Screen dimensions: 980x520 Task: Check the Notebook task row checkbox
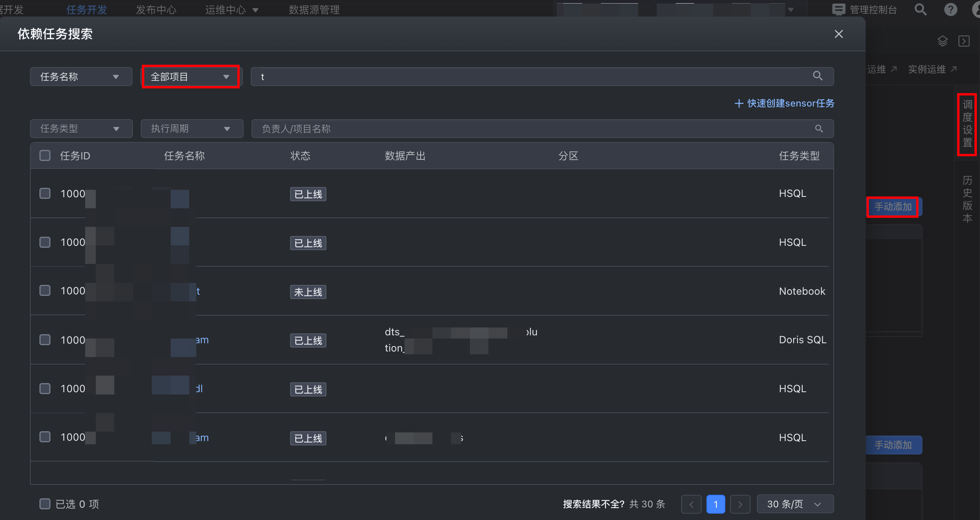click(x=45, y=291)
